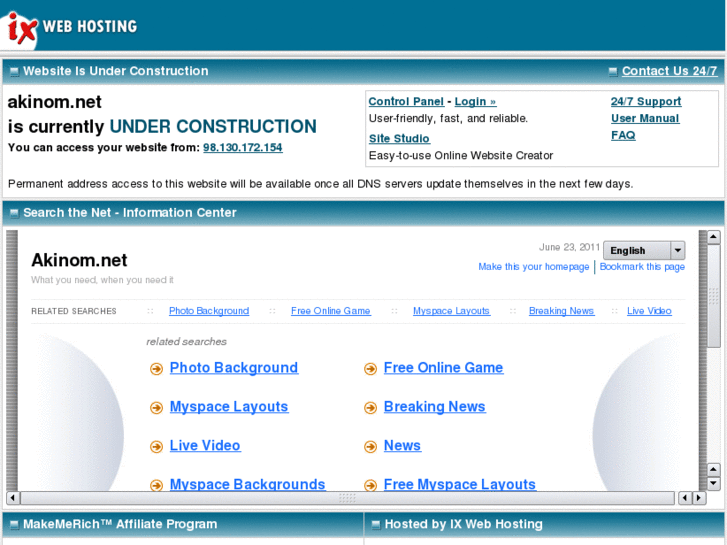727x545 pixels.
Task: Open the 24/7 Support link
Action: [646, 102]
